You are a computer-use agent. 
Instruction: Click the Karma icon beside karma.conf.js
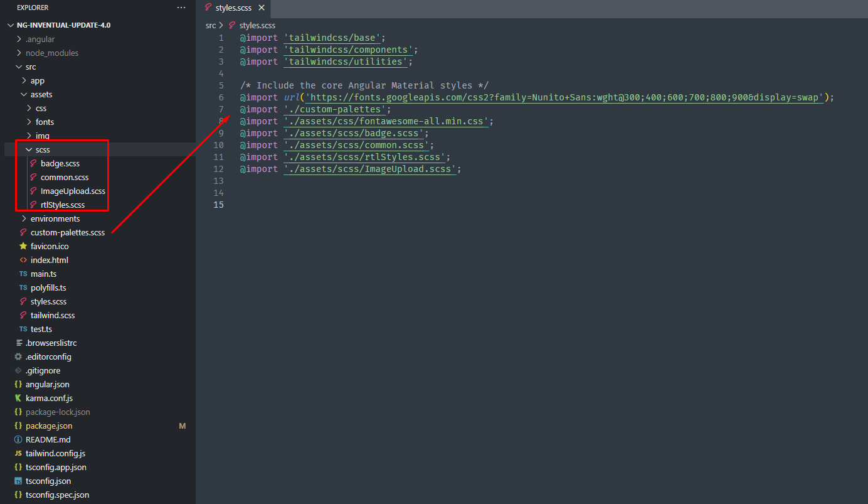pos(19,398)
